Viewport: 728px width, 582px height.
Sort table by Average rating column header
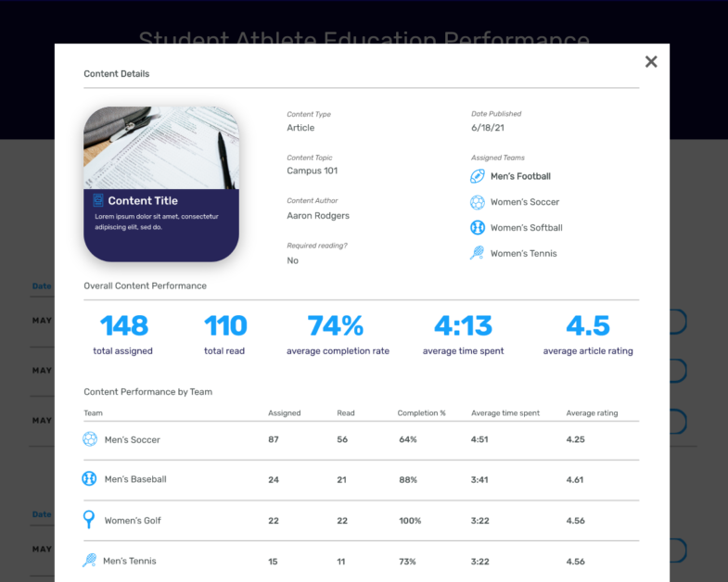(x=592, y=413)
